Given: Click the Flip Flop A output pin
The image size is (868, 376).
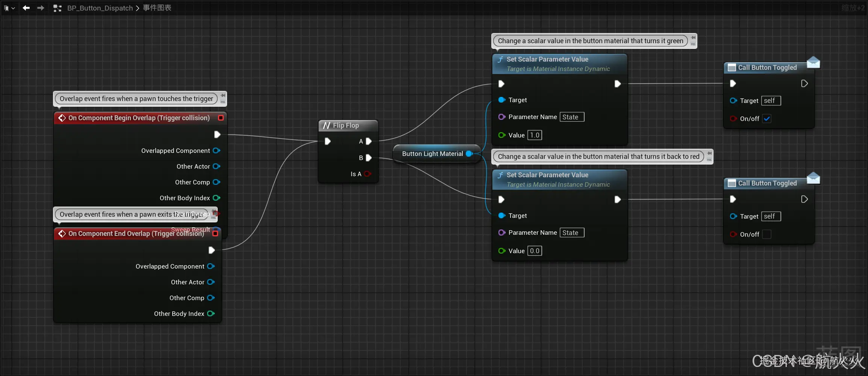Looking at the screenshot, I should pyautogui.click(x=369, y=141).
